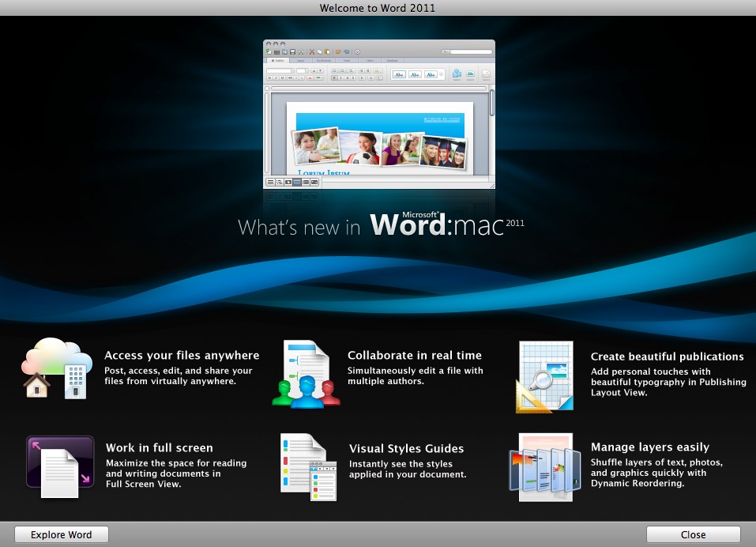
Task: Click the Work in full screen icon
Action: click(x=60, y=466)
